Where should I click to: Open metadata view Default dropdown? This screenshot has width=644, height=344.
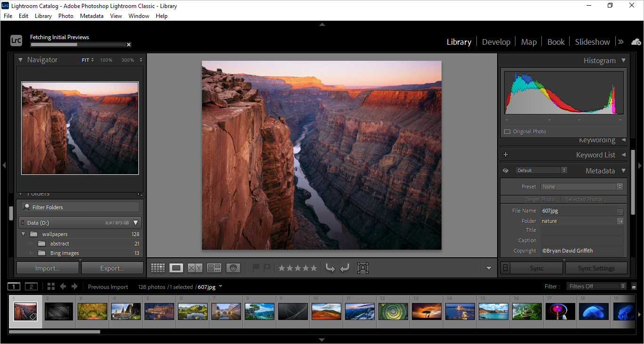[x=541, y=171]
